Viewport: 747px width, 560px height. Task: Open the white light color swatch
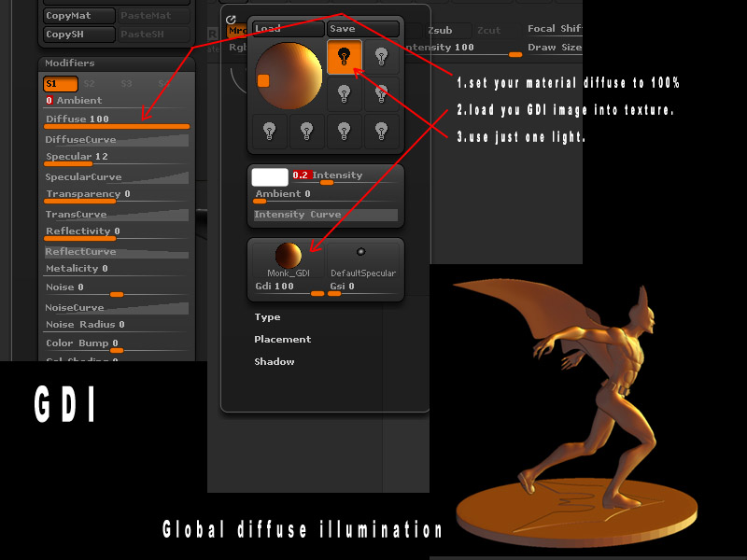click(x=270, y=177)
